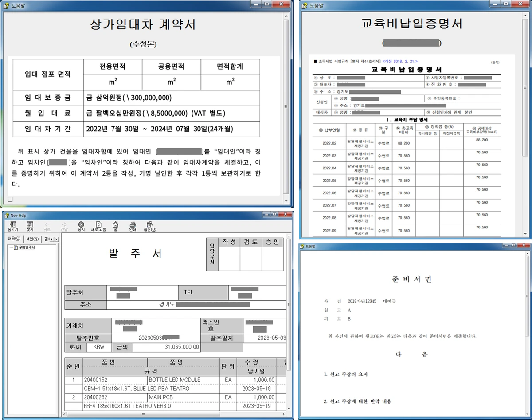Open the 옵션(O) options menu
This screenshot has width=532, height=420.
coord(150,226)
